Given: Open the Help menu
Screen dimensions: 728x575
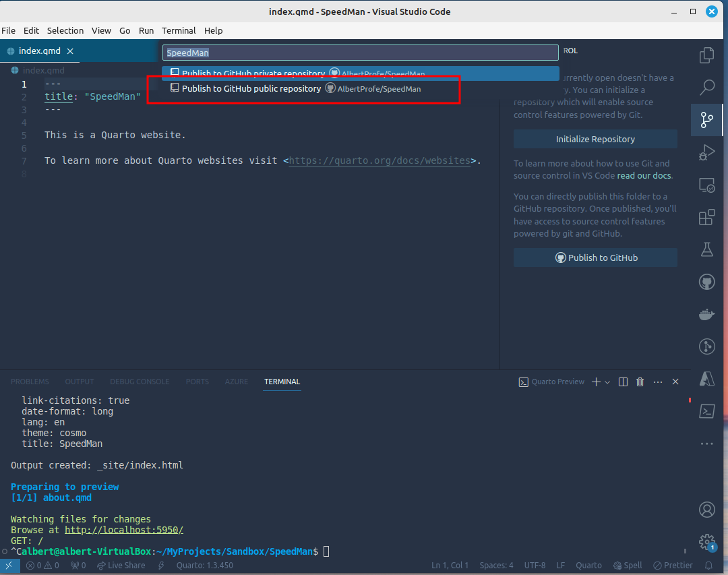Looking at the screenshot, I should click(x=214, y=30).
